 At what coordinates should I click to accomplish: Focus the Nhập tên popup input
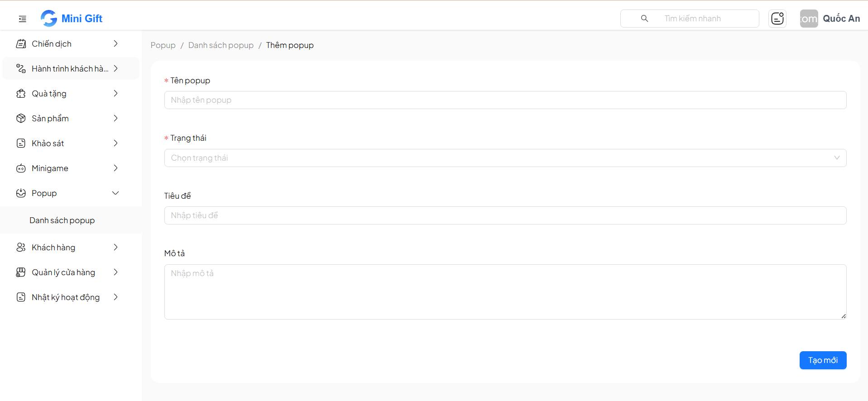pos(505,100)
